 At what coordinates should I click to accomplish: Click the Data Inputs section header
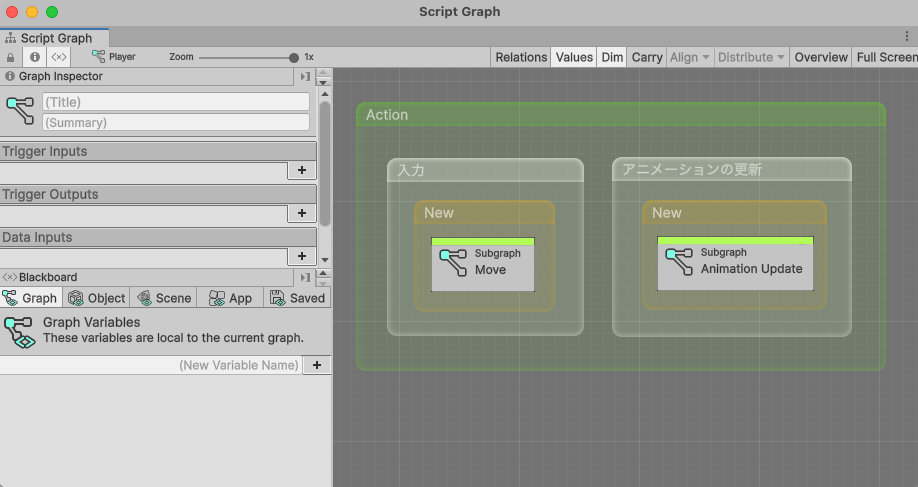[x=158, y=237]
